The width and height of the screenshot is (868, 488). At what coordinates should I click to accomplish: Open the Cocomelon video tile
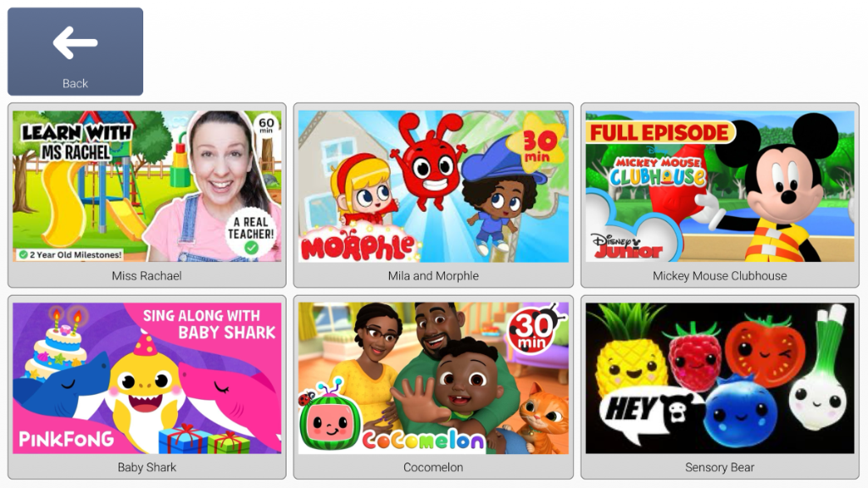click(x=433, y=386)
